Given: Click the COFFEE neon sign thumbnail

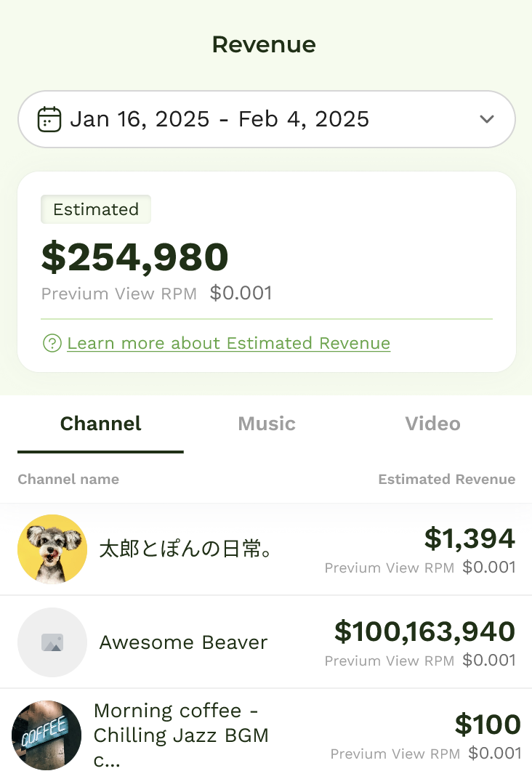Looking at the screenshot, I should (x=47, y=735).
